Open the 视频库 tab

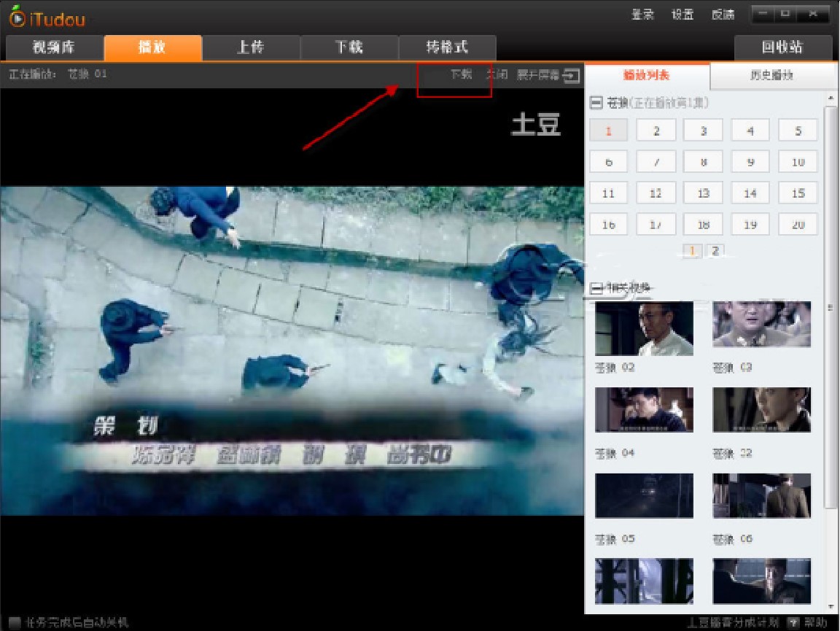(54, 47)
